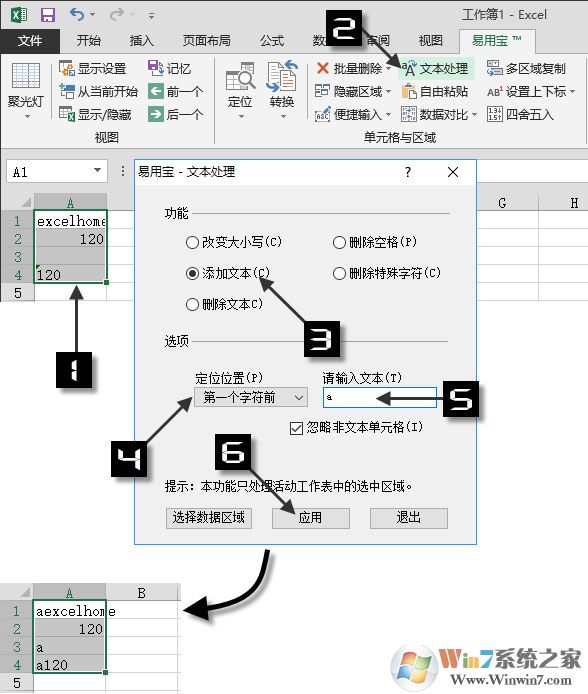The image size is (588, 694).
Task: Click the 聚光灯 spotlight icon
Action: click(26, 75)
